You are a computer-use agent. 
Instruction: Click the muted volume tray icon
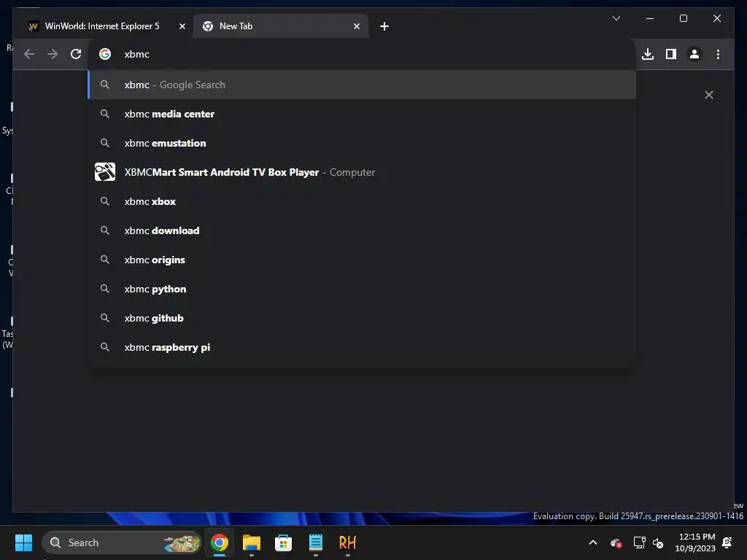point(658,542)
